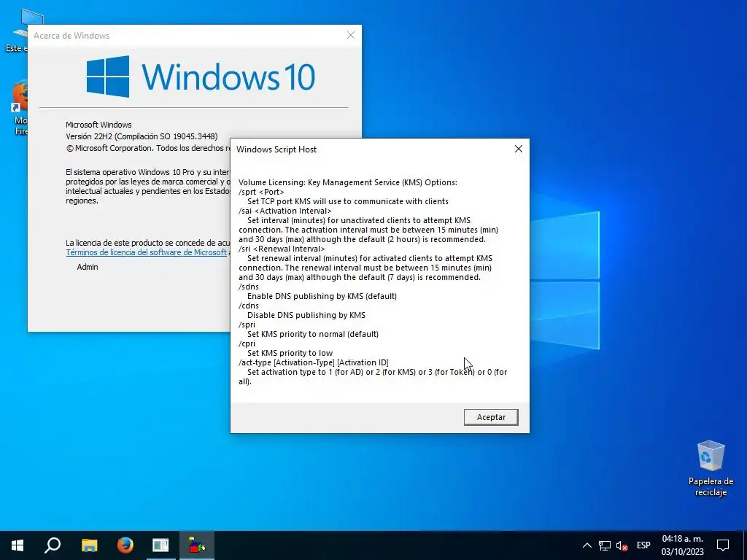Viewport: 747px width, 560px height.
Task: Click the Versión 22H2 build text
Action: [142, 136]
